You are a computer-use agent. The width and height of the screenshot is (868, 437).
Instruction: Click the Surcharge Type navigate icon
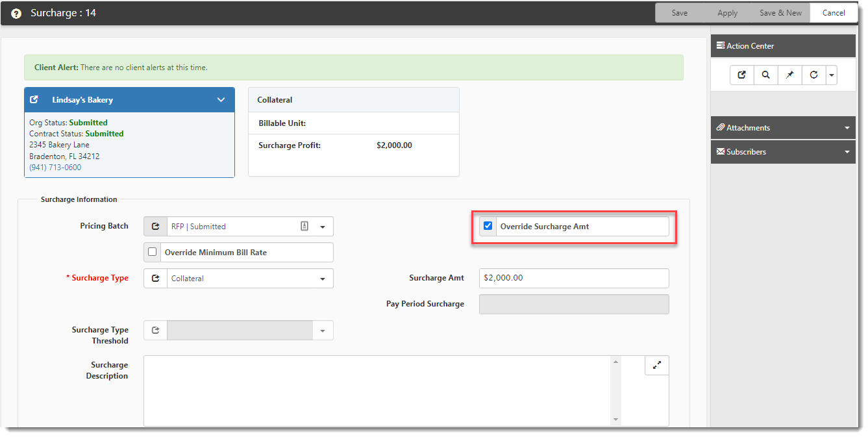[155, 279]
